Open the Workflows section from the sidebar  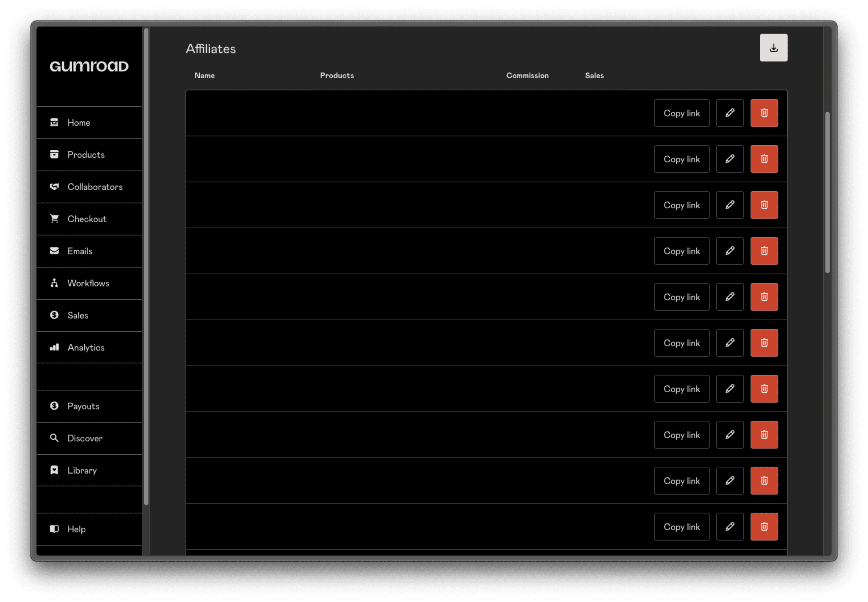point(88,283)
